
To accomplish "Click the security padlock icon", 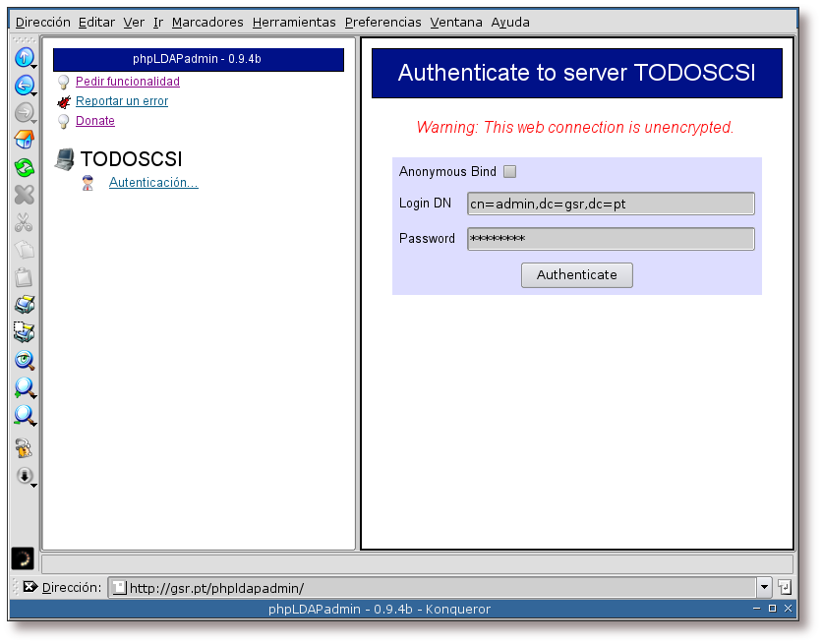I will click(24, 449).
